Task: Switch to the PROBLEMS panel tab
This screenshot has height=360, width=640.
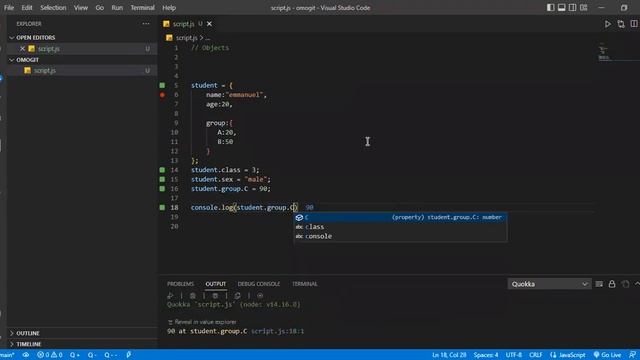Action: pos(180,284)
